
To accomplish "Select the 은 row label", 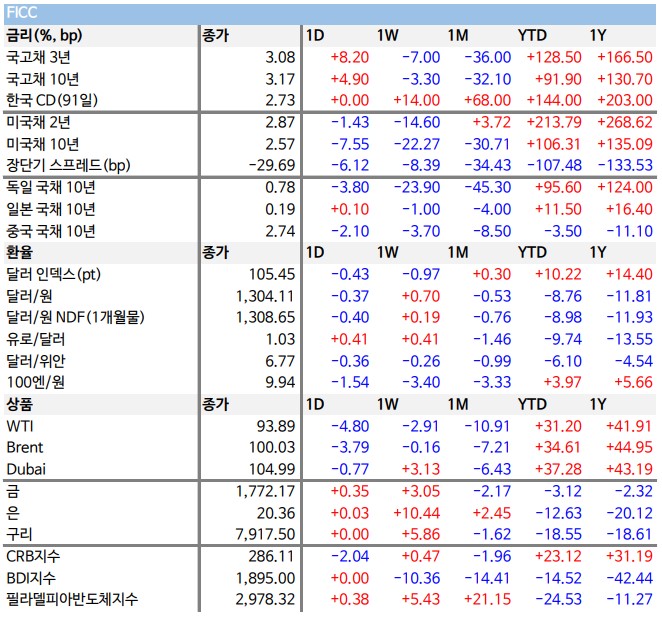I will [x=13, y=513].
